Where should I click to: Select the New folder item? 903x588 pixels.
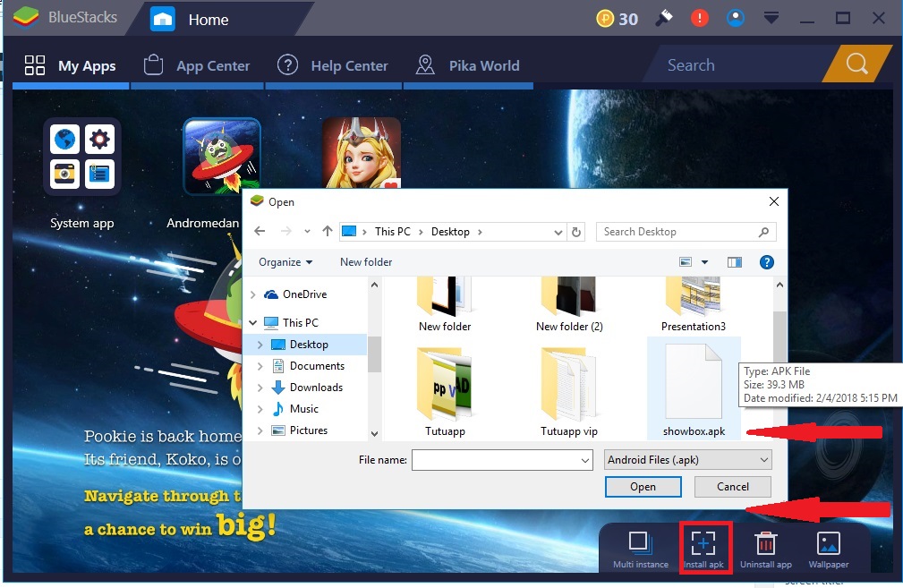[x=445, y=304]
